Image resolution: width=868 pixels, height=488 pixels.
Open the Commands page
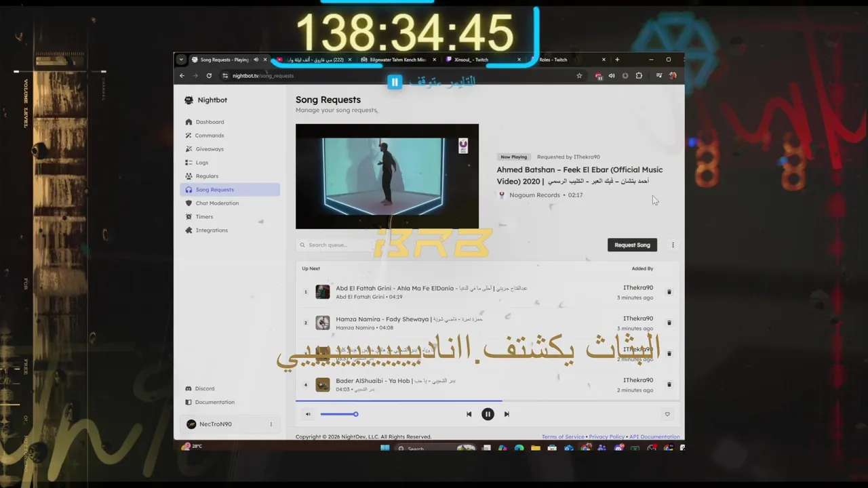[x=229, y=136]
